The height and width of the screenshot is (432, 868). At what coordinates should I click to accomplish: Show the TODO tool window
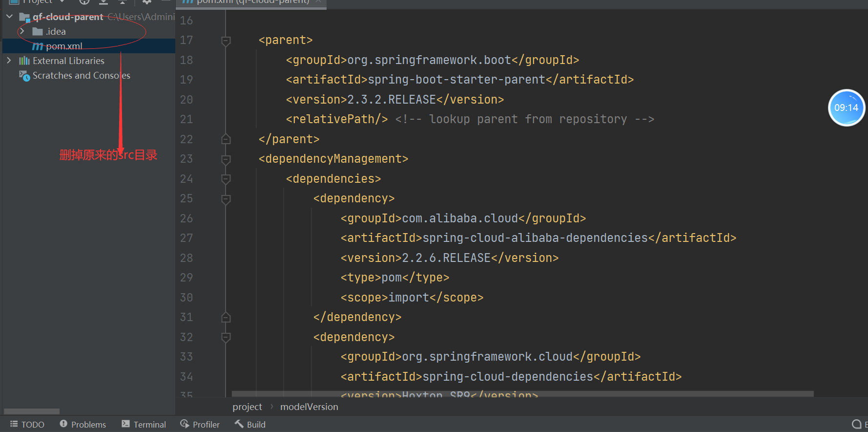point(27,424)
